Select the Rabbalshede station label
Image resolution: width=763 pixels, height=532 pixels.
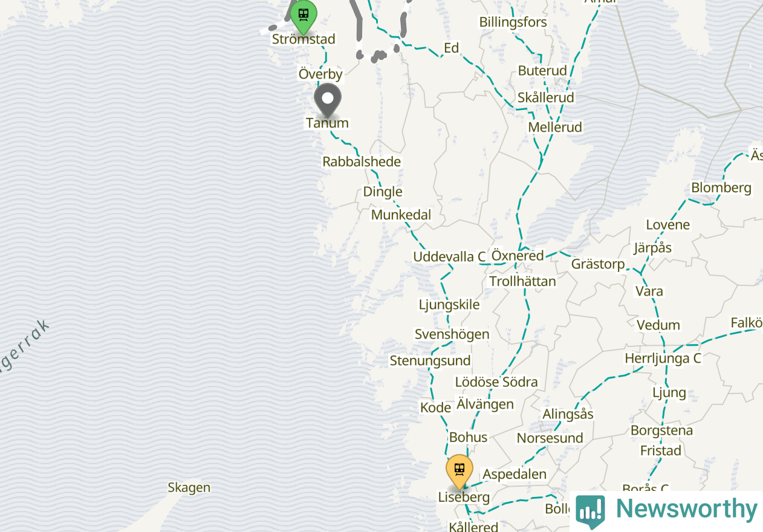coord(362,161)
